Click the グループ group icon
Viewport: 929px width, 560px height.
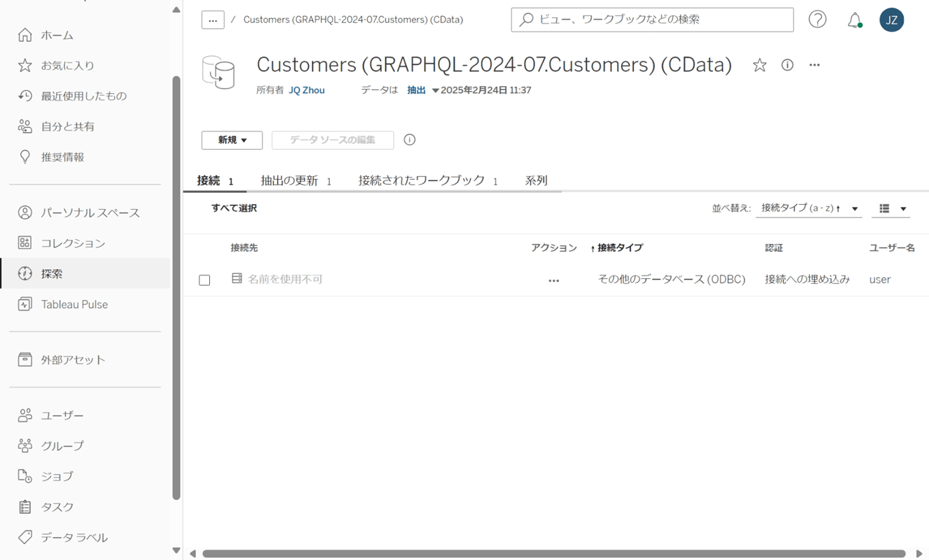25,445
